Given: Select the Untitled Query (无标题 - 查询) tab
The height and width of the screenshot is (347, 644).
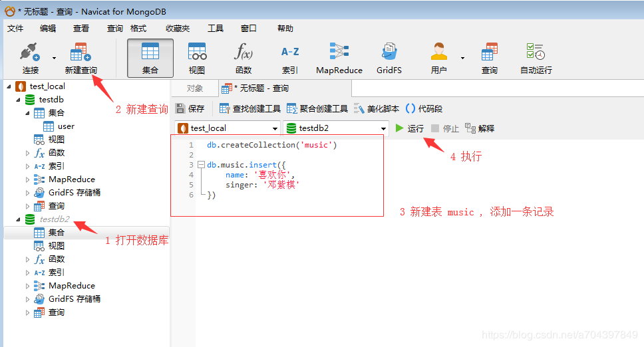Looking at the screenshot, I should coord(285,88).
